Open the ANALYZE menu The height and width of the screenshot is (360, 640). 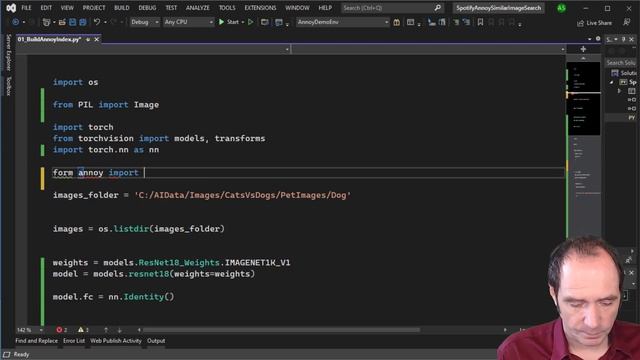[x=198, y=8]
